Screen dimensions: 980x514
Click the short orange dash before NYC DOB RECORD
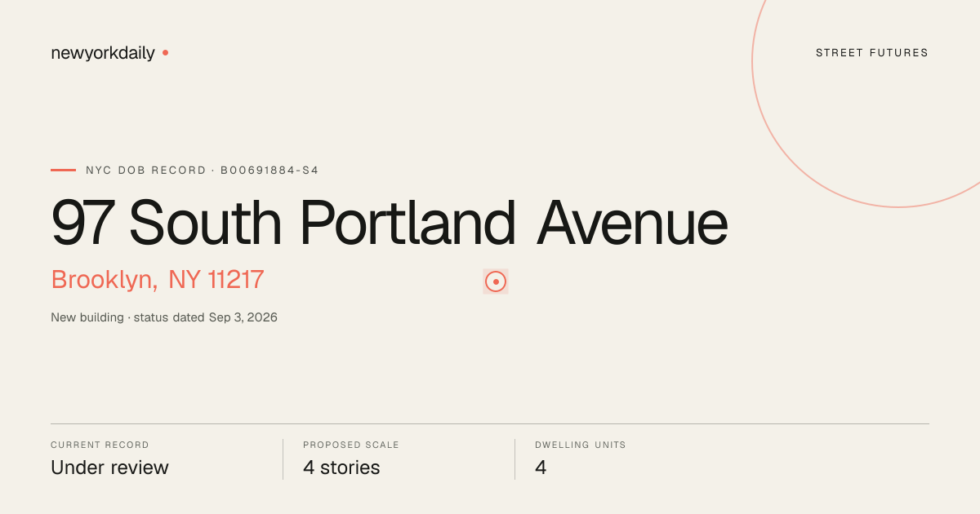pos(63,171)
